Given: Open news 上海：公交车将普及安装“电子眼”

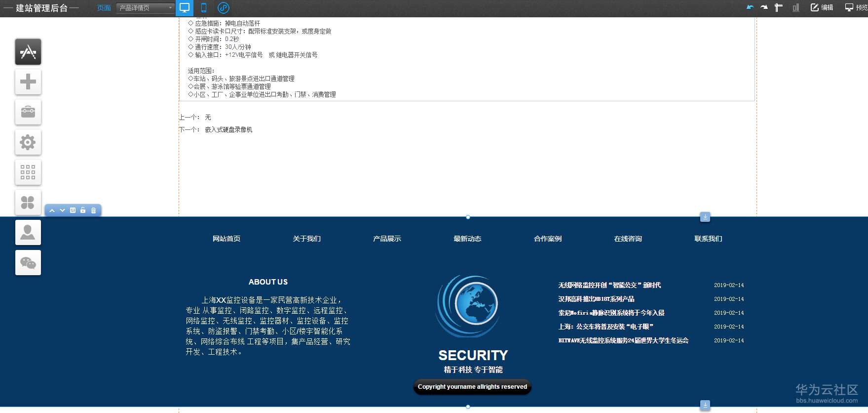Looking at the screenshot, I should click(606, 327).
